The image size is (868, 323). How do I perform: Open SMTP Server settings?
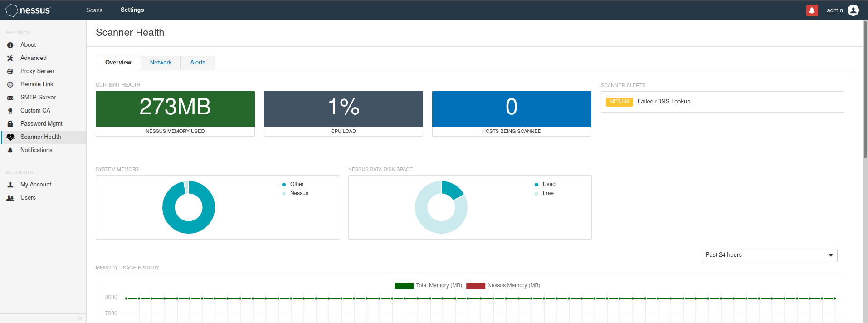38,97
